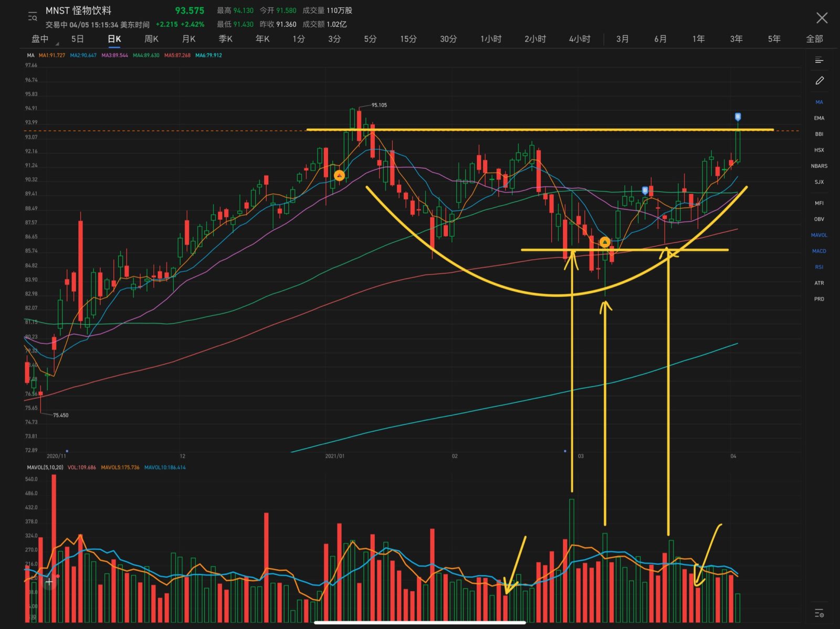Toggle the MA indicator
Screen dimensions: 840x629
coord(819,102)
